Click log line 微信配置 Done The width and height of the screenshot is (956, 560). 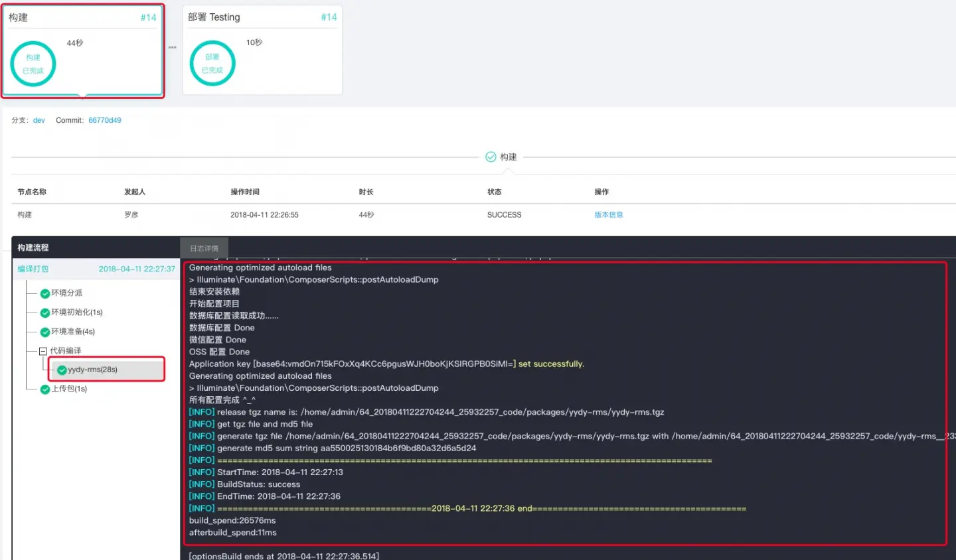[x=218, y=340]
